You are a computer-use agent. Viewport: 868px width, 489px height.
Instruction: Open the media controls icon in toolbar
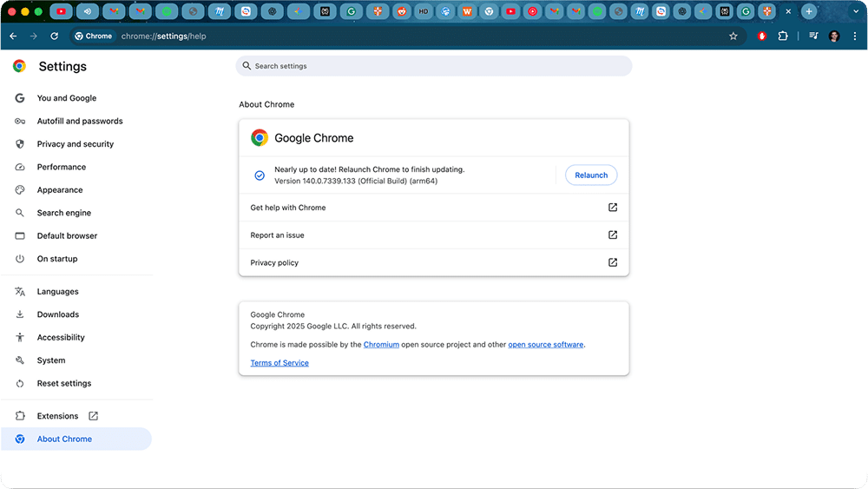813,36
